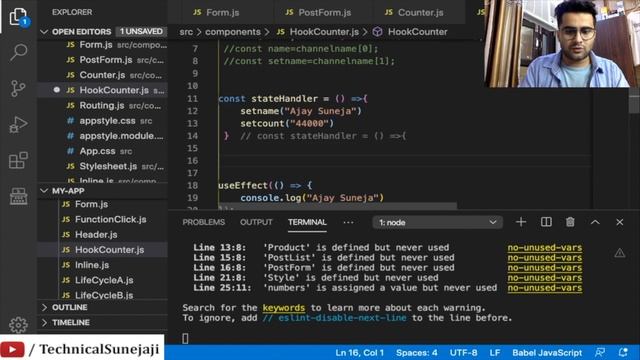Open the Extensions view
The height and width of the screenshot is (360, 640).
(x=18, y=160)
